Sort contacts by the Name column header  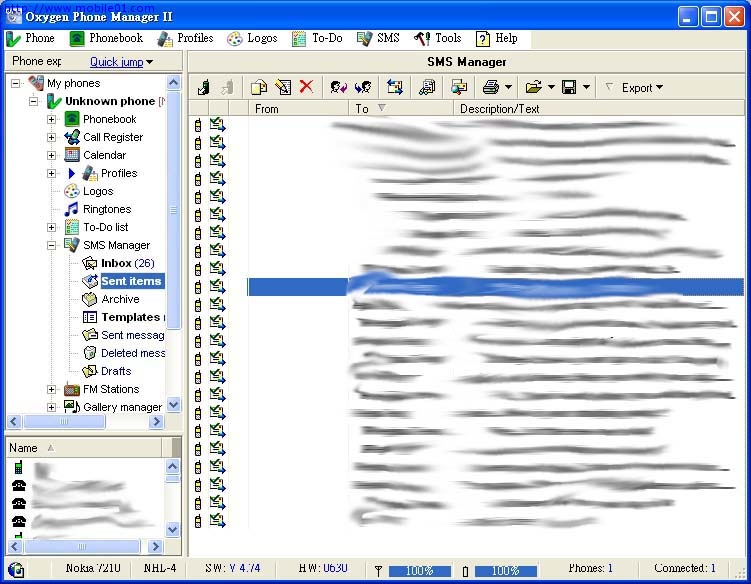tap(85, 448)
